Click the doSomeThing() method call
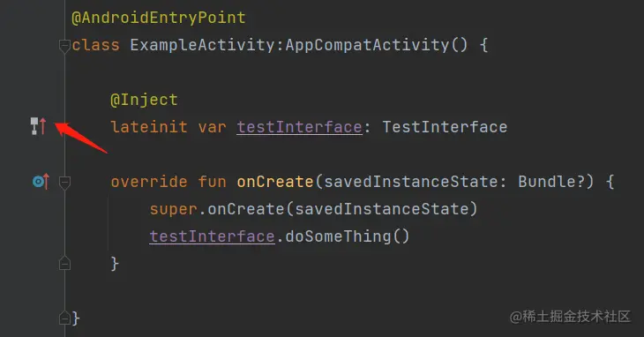The height and width of the screenshot is (337, 644). click(x=348, y=236)
